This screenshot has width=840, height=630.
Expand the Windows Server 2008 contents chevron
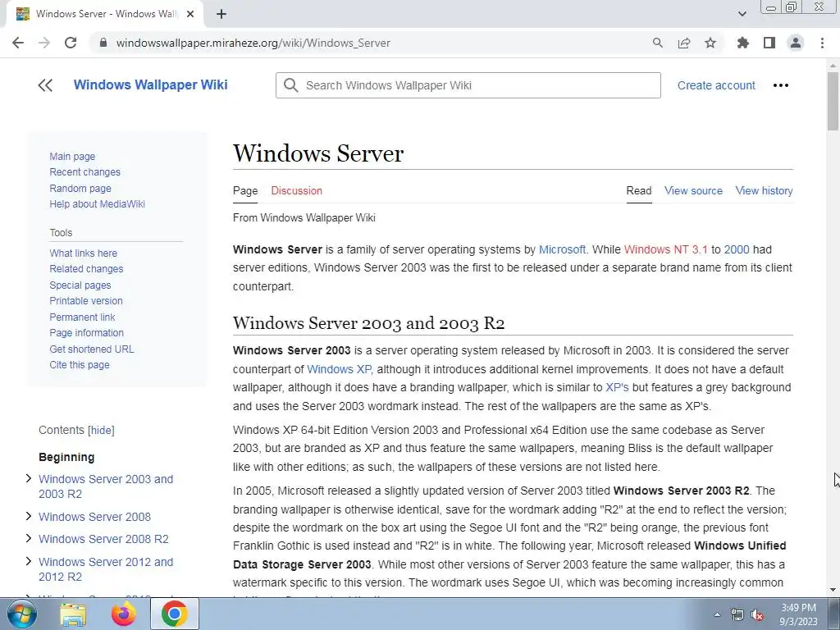(x=29, y=516)
